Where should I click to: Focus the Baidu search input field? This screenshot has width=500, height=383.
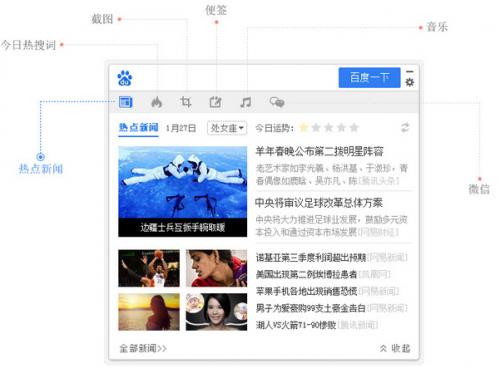click(236, 78)
